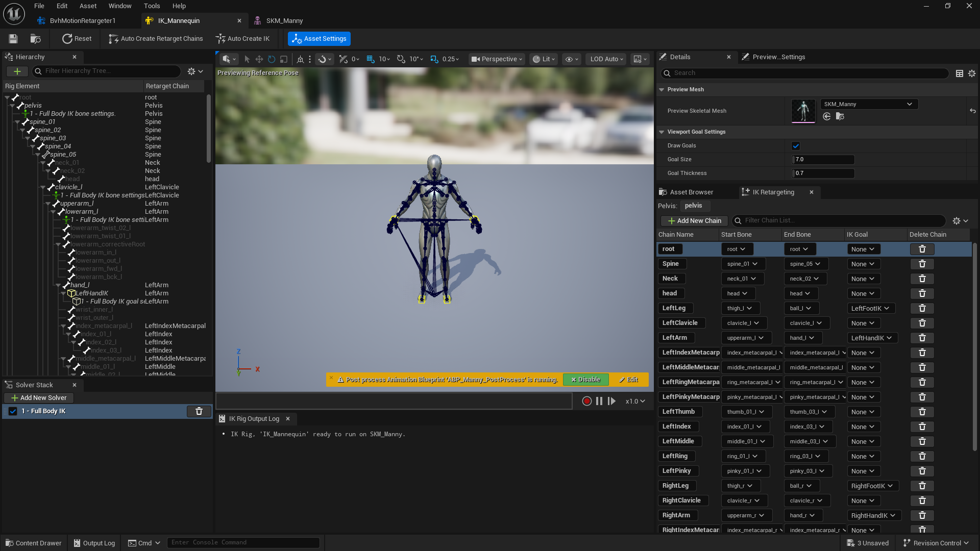
Task: Toggle rotation snapping in the viewport
Action: pos(401,59)
